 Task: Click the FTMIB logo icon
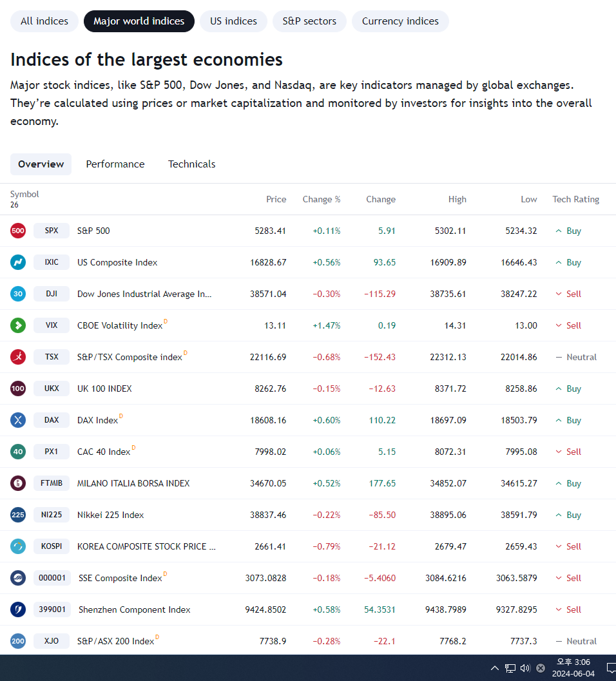[x=18, y=483]
